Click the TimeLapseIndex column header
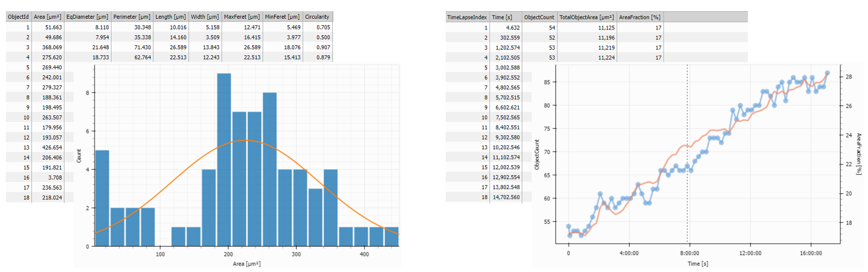 467,17
